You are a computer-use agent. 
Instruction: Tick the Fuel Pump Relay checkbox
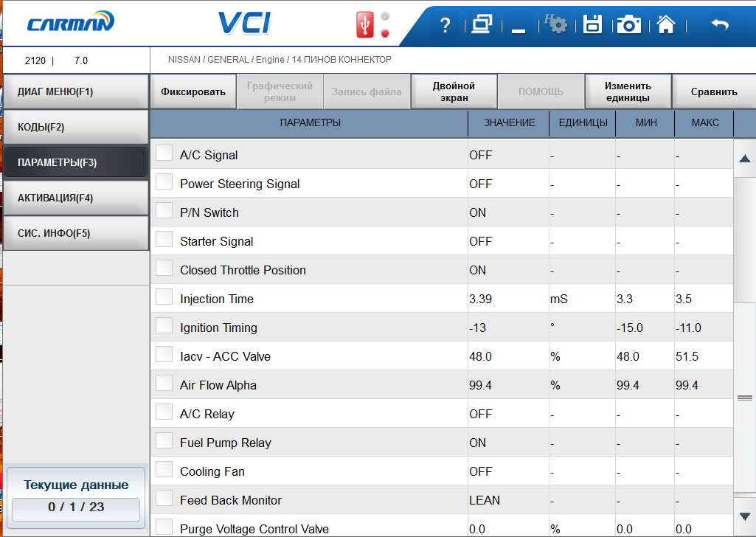click(164, 440)
